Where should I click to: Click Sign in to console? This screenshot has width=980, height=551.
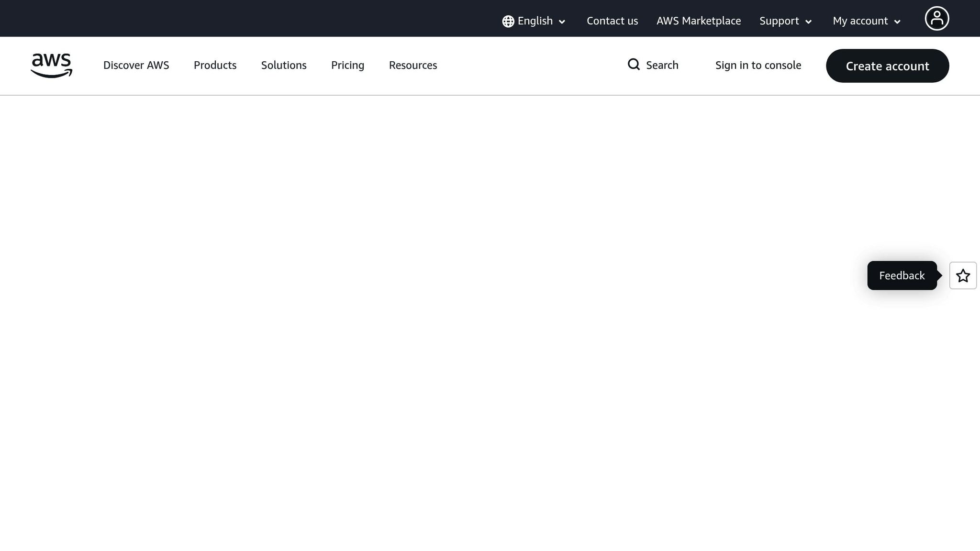758,65
